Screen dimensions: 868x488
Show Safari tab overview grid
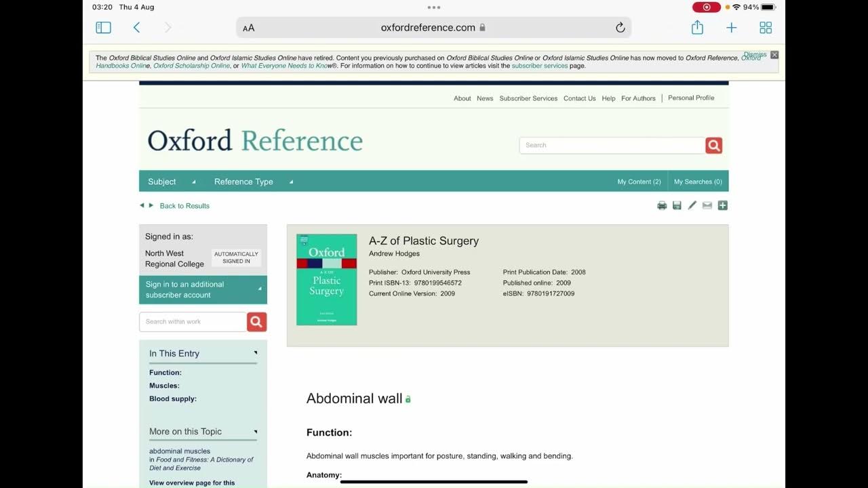(766, 28)
